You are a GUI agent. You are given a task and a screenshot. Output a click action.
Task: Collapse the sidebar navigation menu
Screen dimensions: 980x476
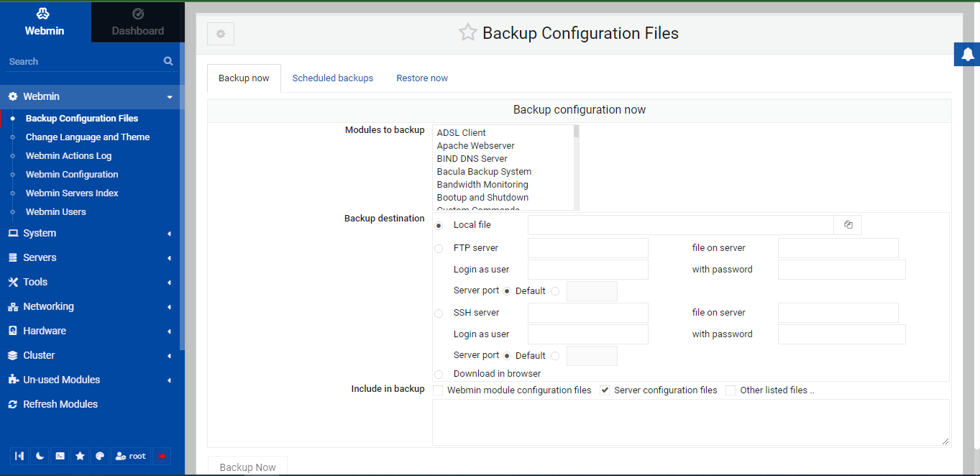[19, 456]
